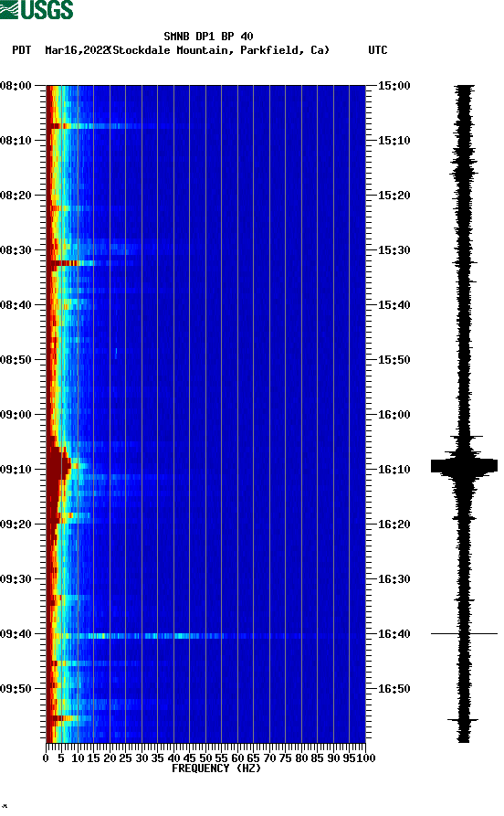Viewport: 504px width, 816px height.
Task: Click the 50 Hz frequency axis label
Action: 205,758
